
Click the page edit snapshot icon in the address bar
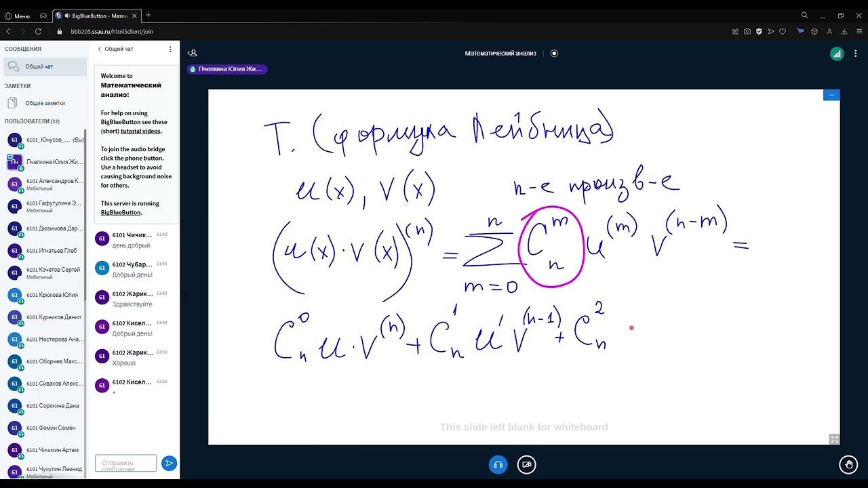[x=736, y=31]
